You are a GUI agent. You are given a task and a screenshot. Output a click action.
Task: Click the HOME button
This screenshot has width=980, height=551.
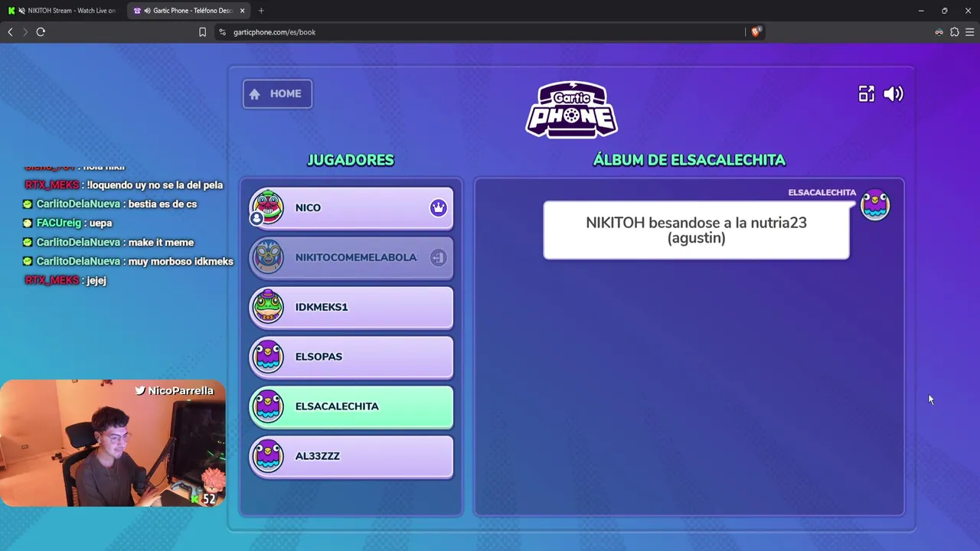point(277,93)
